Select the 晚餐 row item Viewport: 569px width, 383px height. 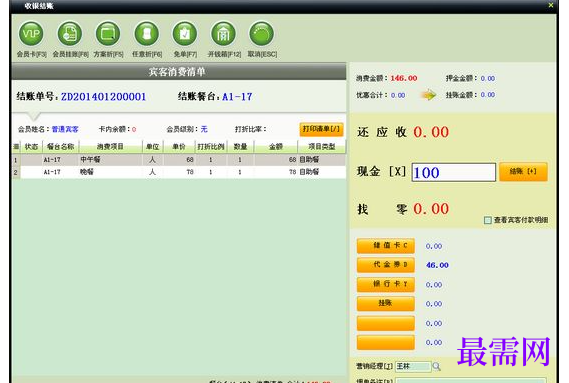[x=87, y=172]
